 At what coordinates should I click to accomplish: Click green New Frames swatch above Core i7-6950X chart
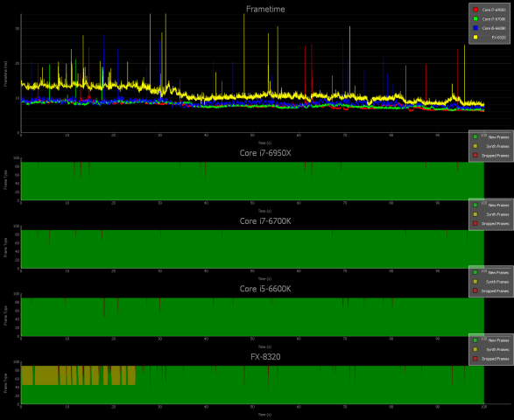click(x=475, y=137)
